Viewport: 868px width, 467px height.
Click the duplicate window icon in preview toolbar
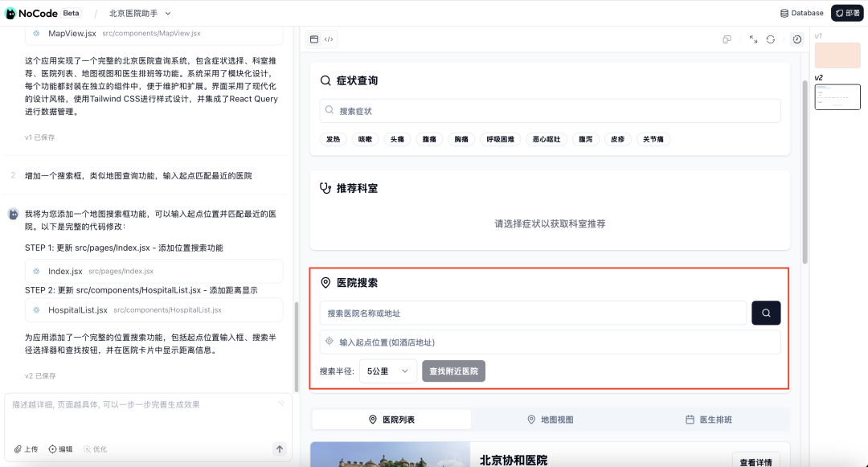click(x=727, y=38)
